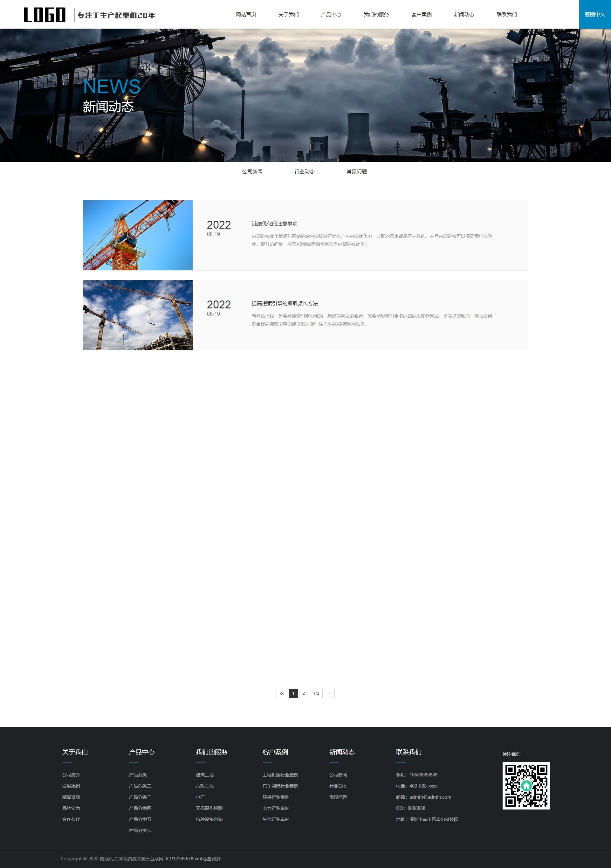Open footer link 产品分类四

point(140,808)
